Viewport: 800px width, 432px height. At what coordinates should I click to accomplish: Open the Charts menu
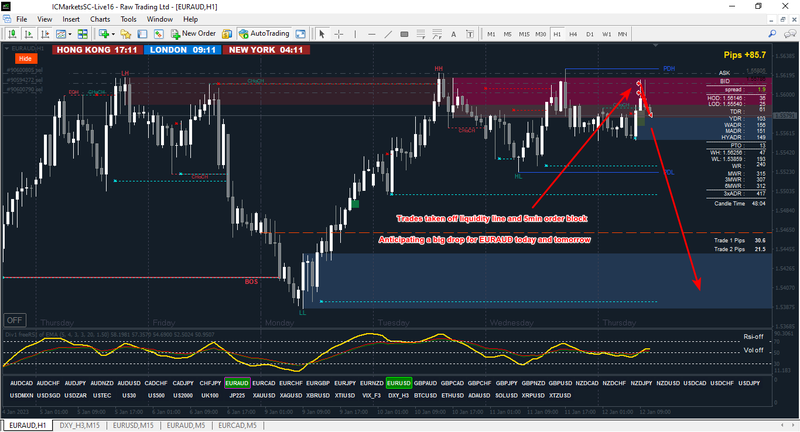point(100,19)
